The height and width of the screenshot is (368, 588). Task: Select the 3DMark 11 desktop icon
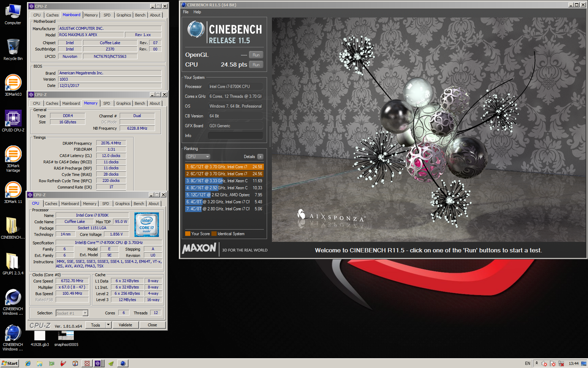[x=13, y=192]
